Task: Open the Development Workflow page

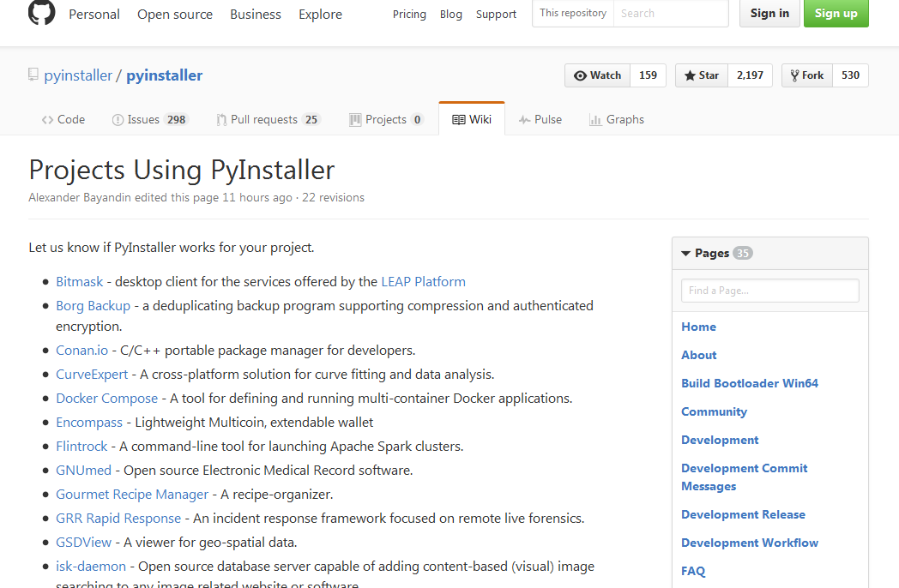Action: click(x=750, y=543)
